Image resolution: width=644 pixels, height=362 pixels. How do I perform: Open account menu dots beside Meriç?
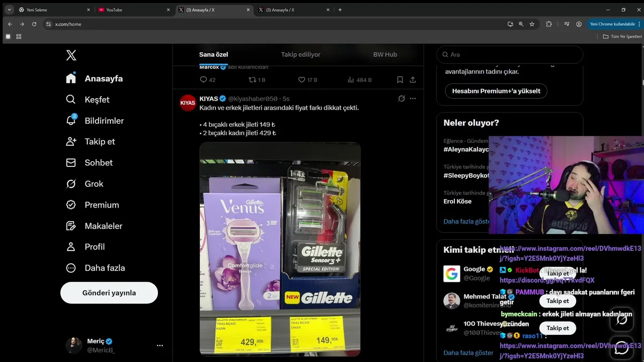tap(159, 345)
